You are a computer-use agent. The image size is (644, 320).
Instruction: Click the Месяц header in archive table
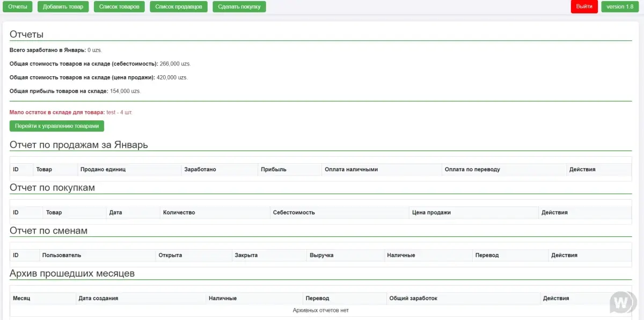pyautogui.click(x=21, y=298)
